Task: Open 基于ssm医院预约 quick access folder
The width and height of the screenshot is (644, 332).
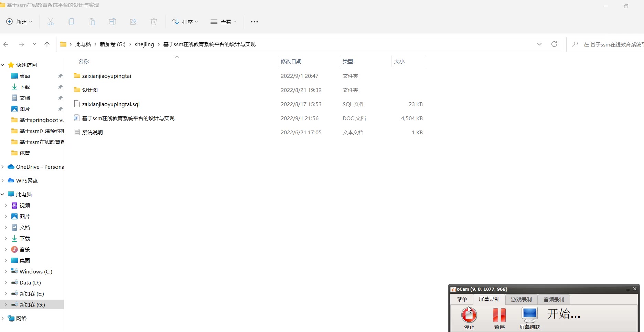Action: 37,131
